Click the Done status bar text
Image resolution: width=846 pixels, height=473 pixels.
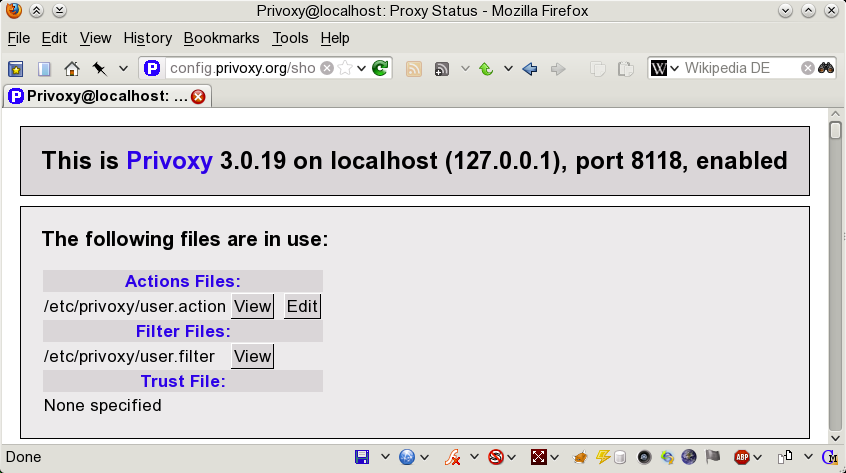(23, 457)
